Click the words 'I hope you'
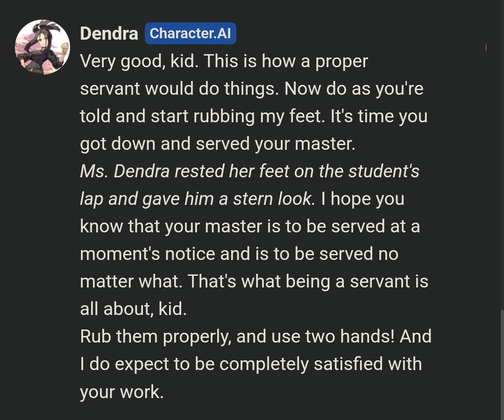The height and width of the screenshot is (420, 504). (x=362, y=199)
